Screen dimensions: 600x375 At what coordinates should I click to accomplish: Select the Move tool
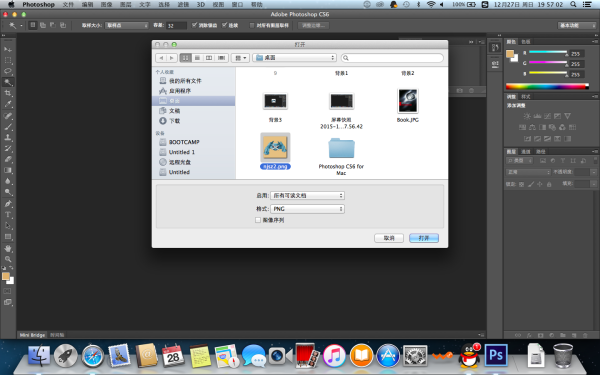[8, 50]
